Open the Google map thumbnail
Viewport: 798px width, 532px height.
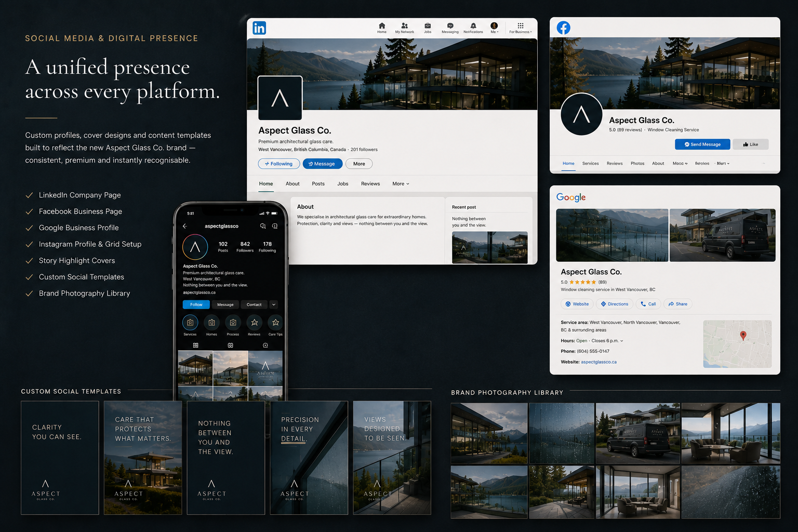coord(737,344)
